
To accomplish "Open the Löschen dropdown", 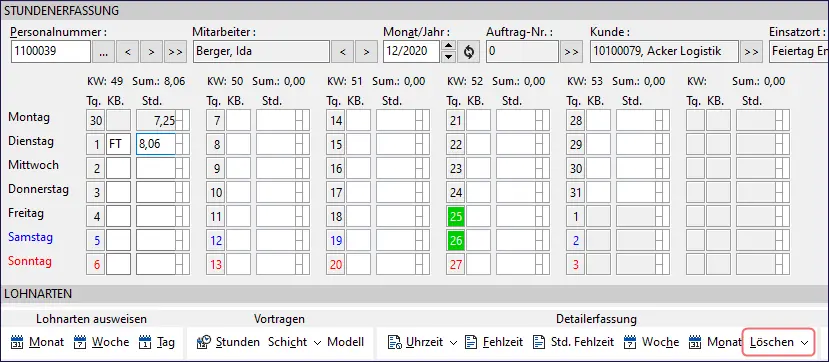I will pyautogui.click(x=778, y=342).
